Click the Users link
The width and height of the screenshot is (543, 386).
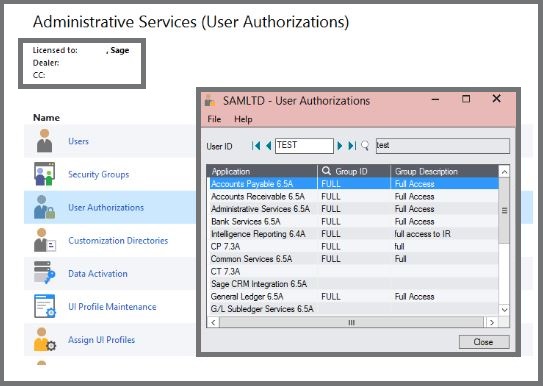(x=78, y=141)
